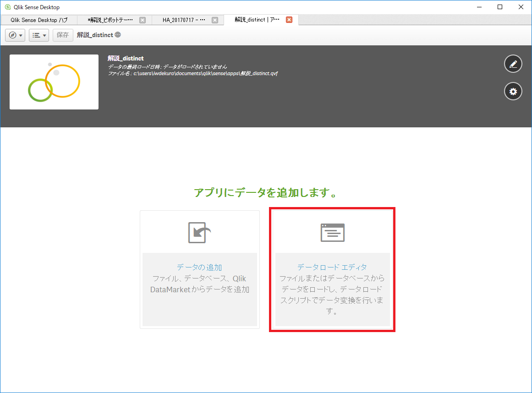
Task: Switch to Qlik Sense Desktop ハブ tab
Action: coord(38,20)
